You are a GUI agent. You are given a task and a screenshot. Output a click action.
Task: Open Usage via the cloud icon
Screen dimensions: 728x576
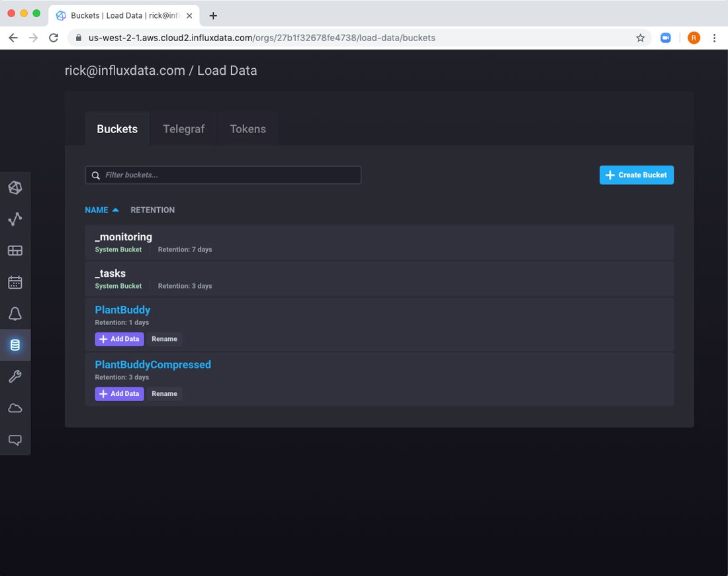(x=15, y=408)
